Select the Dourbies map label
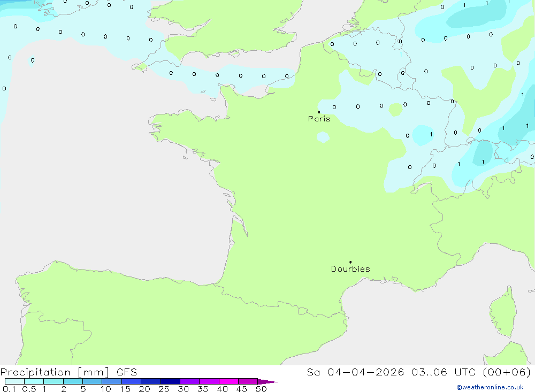Image resolution: width=535 pixels, height=392 pixels. 350,269
